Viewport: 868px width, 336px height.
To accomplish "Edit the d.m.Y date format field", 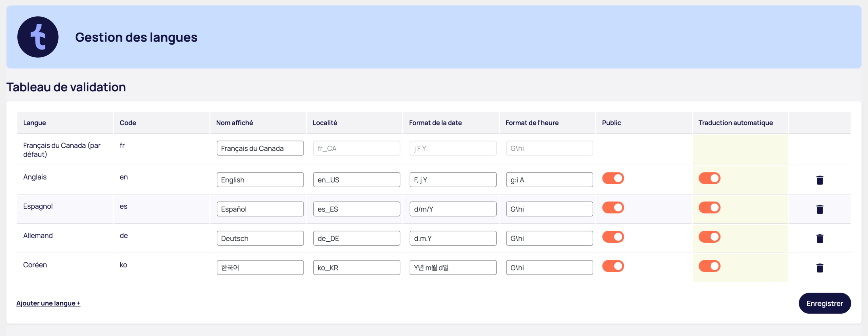I will (453, 238).
